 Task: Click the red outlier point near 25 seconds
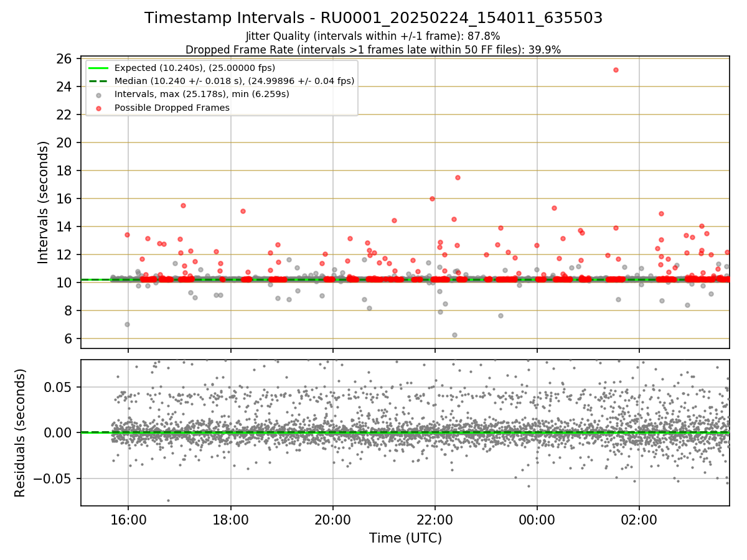pyautogui.click(x=616, y=70)
